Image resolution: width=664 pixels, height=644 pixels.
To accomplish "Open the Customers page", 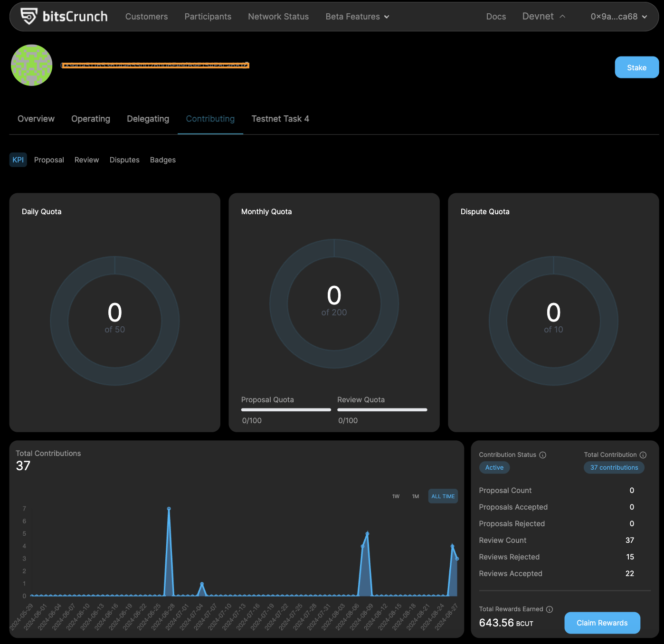I will [146, 17].
